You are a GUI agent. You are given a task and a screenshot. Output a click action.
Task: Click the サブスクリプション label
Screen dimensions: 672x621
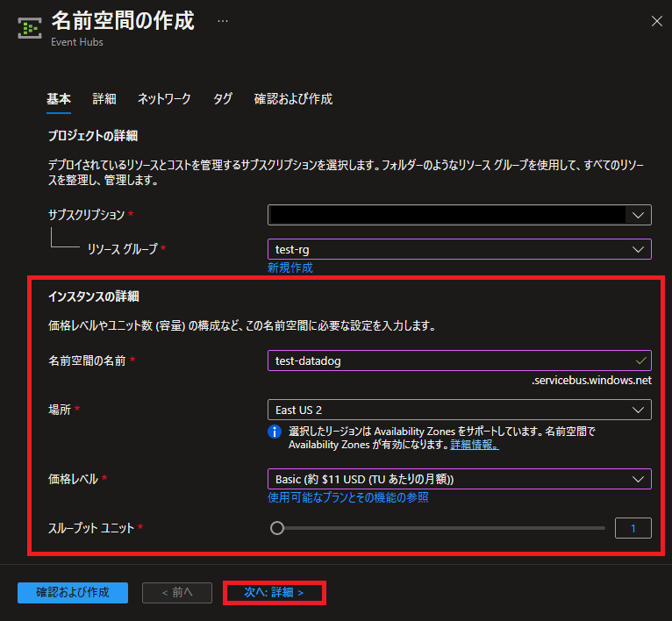point(87,215)
